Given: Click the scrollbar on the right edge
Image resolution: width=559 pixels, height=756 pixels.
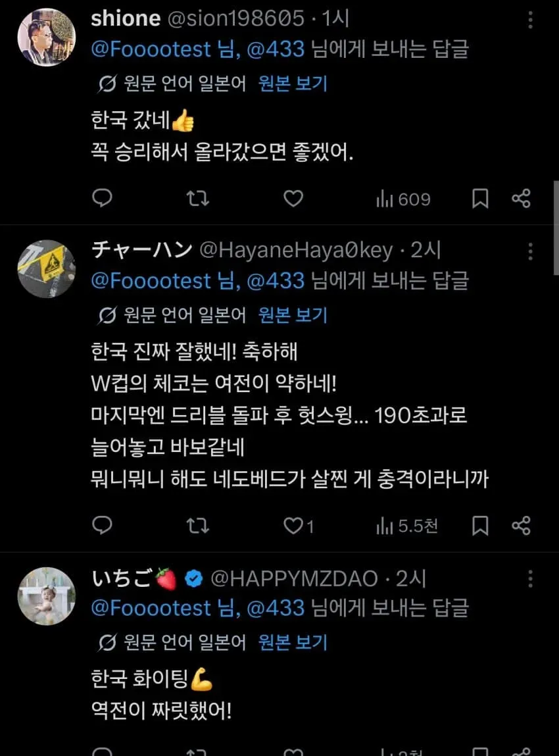Looking at the screenshot, I should pyautogui.click(x=556, y=228).
